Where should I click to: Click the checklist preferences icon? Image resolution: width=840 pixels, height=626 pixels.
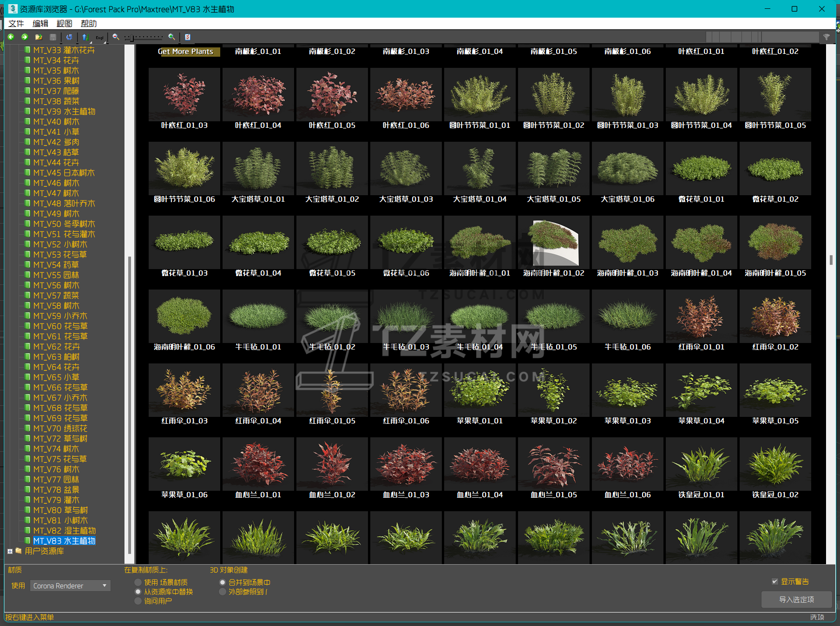coord(188,37)
